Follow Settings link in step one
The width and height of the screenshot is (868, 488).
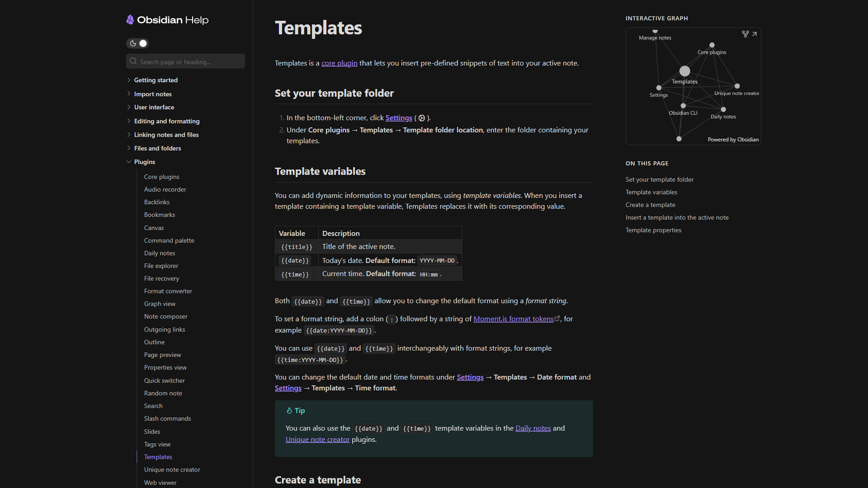[399, 118]
